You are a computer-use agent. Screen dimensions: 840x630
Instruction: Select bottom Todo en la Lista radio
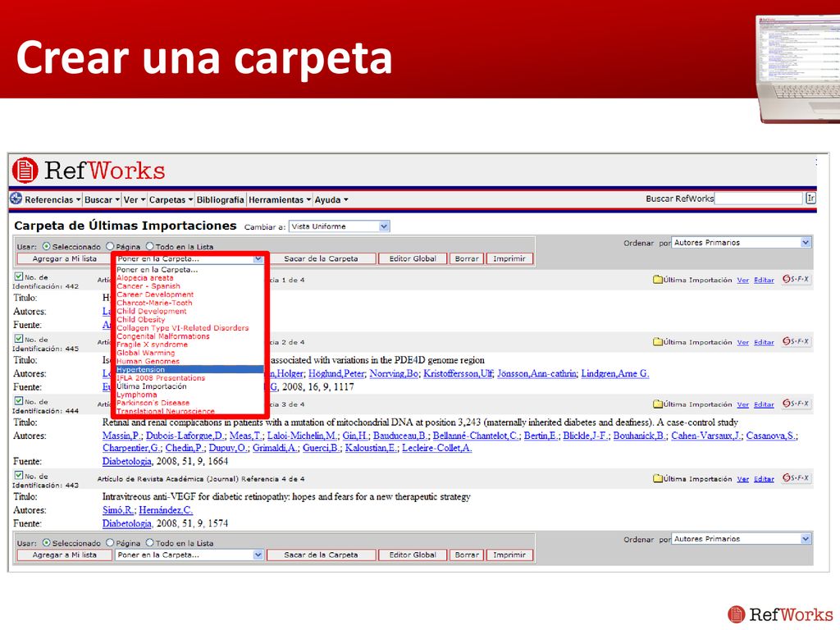(150, 543)
